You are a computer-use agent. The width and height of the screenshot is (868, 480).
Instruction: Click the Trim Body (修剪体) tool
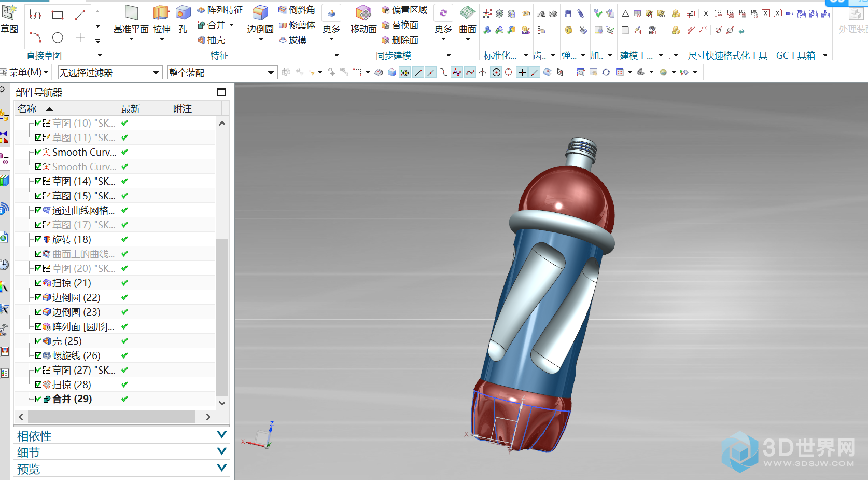[x=297, y=25]
